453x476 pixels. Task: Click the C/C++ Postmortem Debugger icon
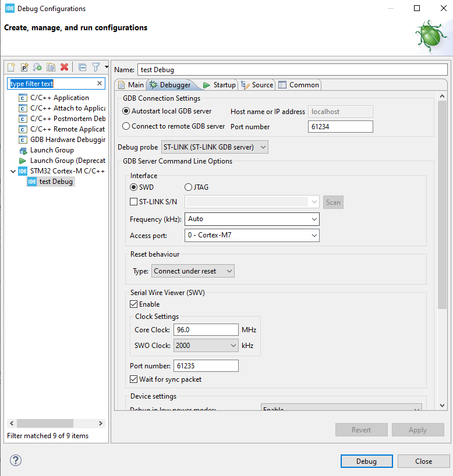click(23, 119)
